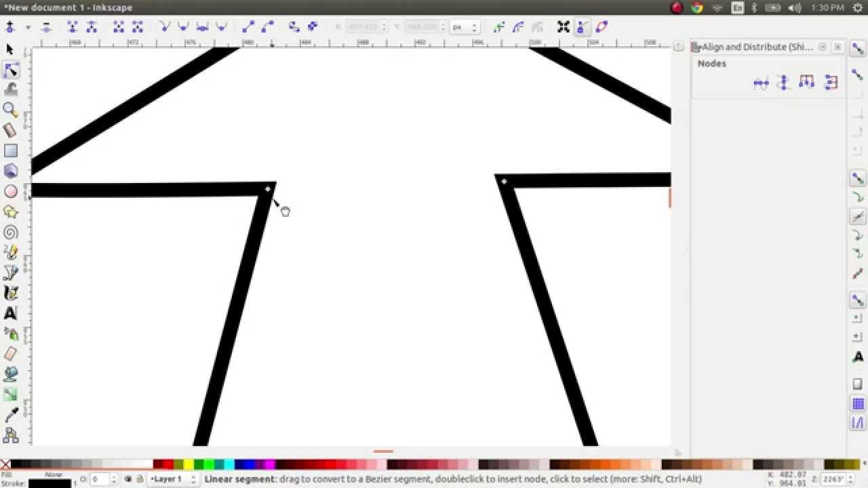Select the Pencil freehand tool
Screen dimensions: 868x488
click(10, 252)
